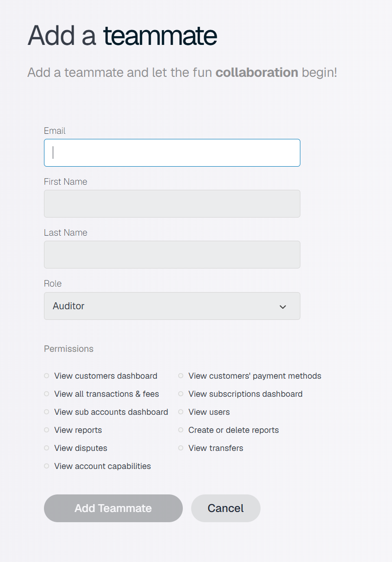This screenshot has height=562, width=392.
Task: Click the View customers dashboard bullet
Action: (46, 376)
